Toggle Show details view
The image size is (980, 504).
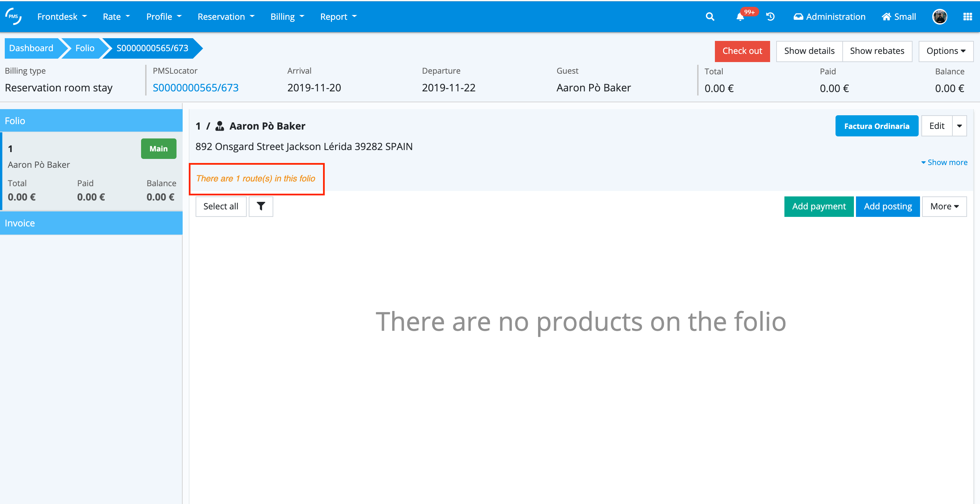point(809,51)
